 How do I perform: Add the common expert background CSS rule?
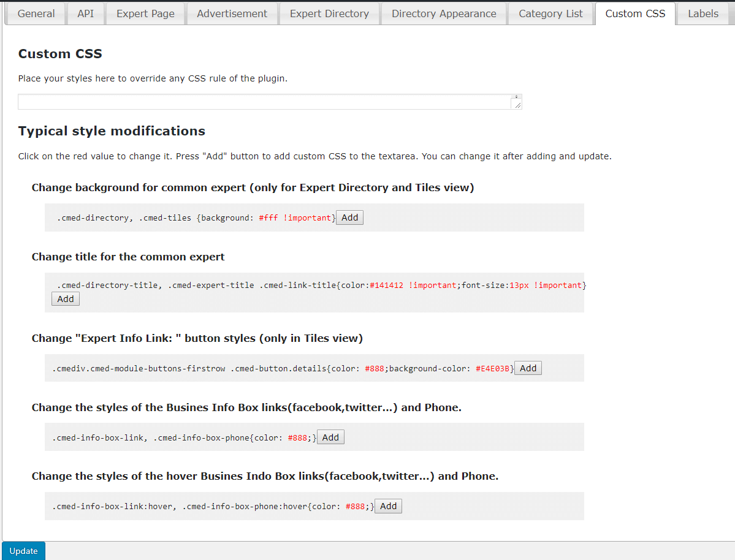point(349,218)
